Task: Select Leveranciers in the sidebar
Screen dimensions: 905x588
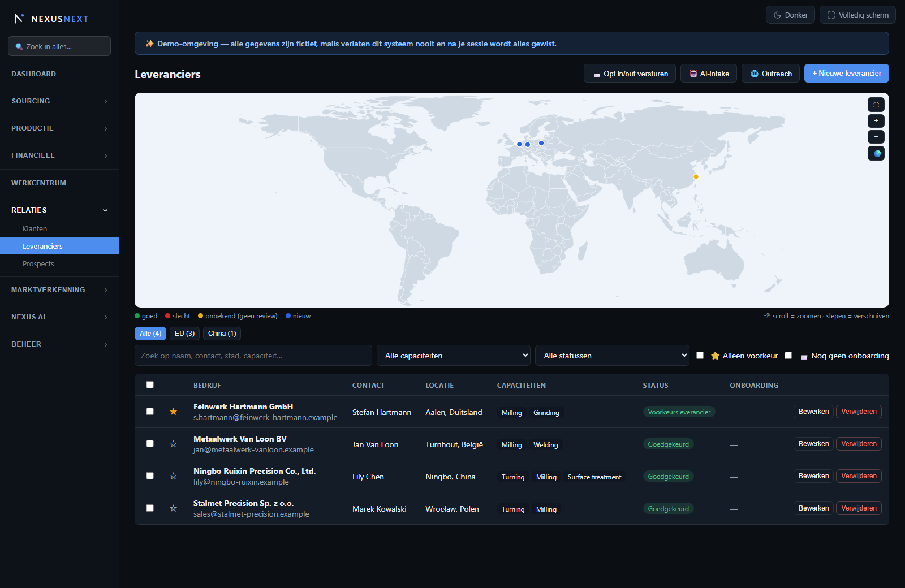Action: (x=59, y=246)
